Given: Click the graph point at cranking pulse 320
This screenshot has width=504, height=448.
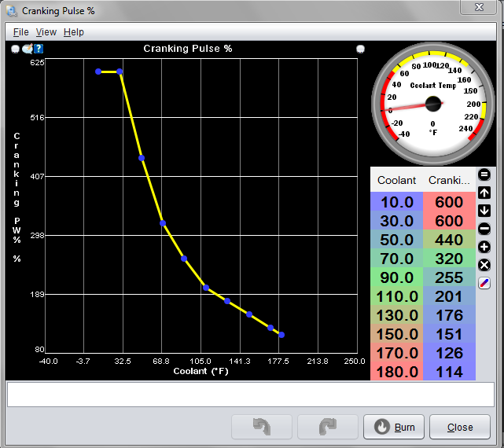Looking at the screenshot, I should click(x=162, y=223).
